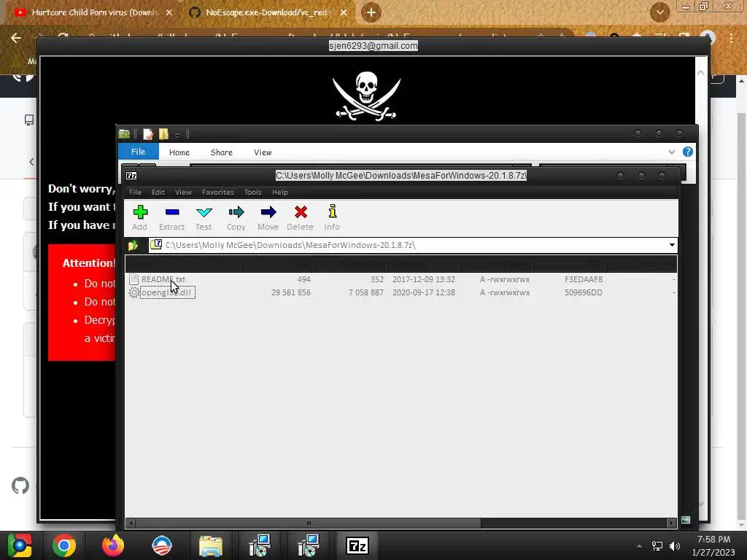This screenshot has width=747, height=560.
Task: Select the opengl32.dll file row
Action: click(401, 292)
